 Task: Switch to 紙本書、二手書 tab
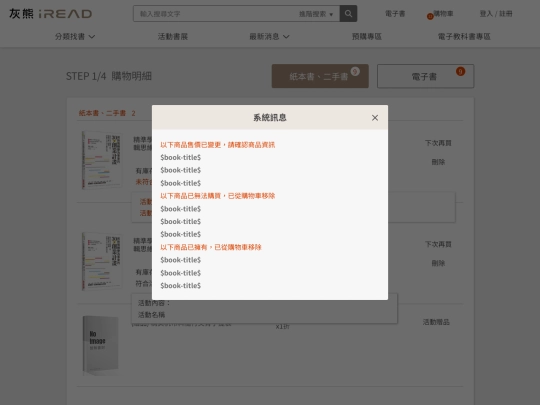point(320,76)
